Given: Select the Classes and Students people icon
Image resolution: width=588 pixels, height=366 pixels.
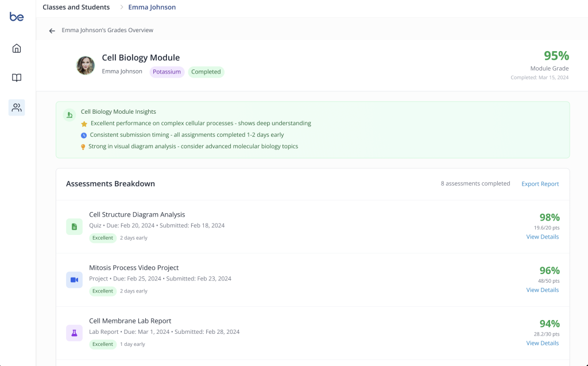Looking at the screenshot, I should (17, 108).
